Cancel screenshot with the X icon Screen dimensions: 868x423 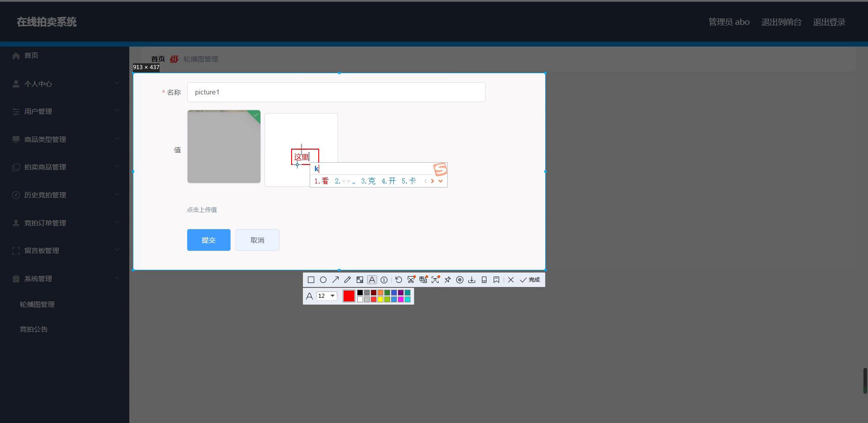(x=511, y=280)
